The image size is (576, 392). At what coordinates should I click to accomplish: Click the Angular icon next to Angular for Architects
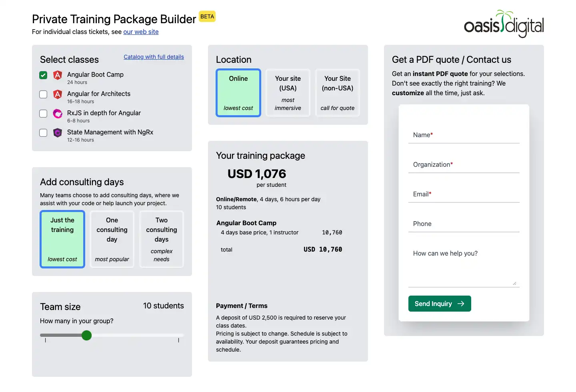tap(57, 94)
